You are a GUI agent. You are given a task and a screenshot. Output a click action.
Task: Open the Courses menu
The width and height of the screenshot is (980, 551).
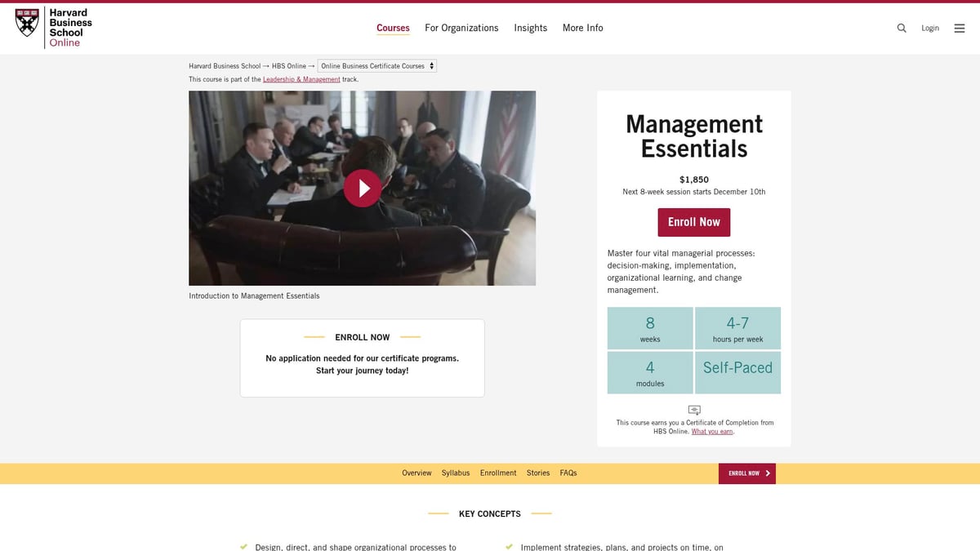click(393, 28)
